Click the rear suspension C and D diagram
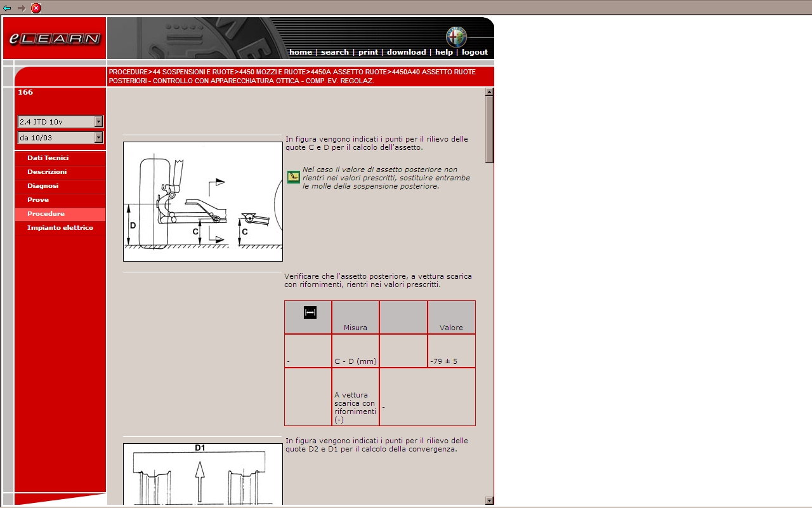 point(203,201)
